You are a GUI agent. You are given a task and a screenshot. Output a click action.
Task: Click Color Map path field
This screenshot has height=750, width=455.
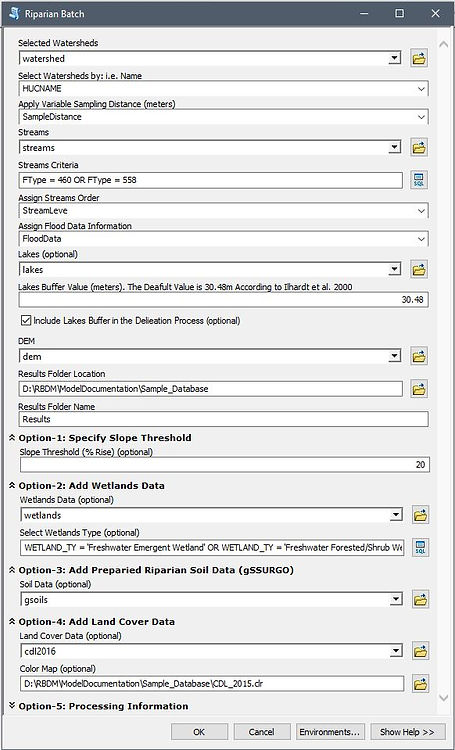pyautogui.click(x=212, y=684)
